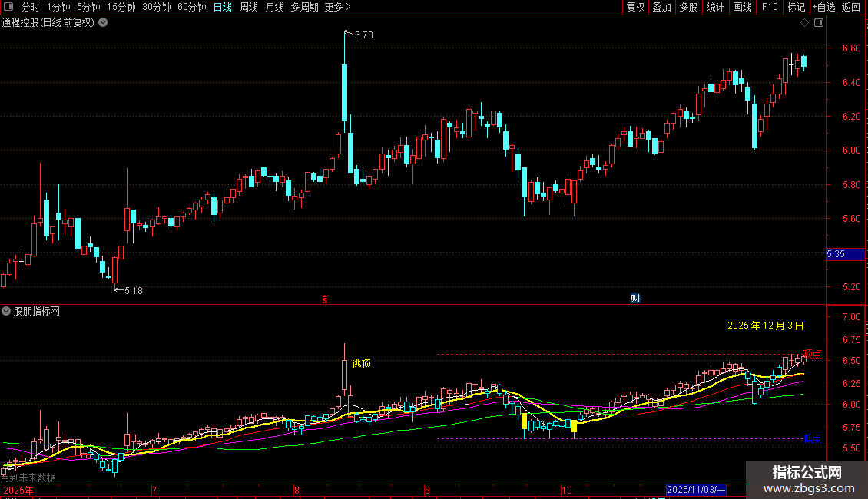Expand the 通程控股 chart settings dropdown
Viewport: 868px width, 499px height.
[x=103, y=23]
